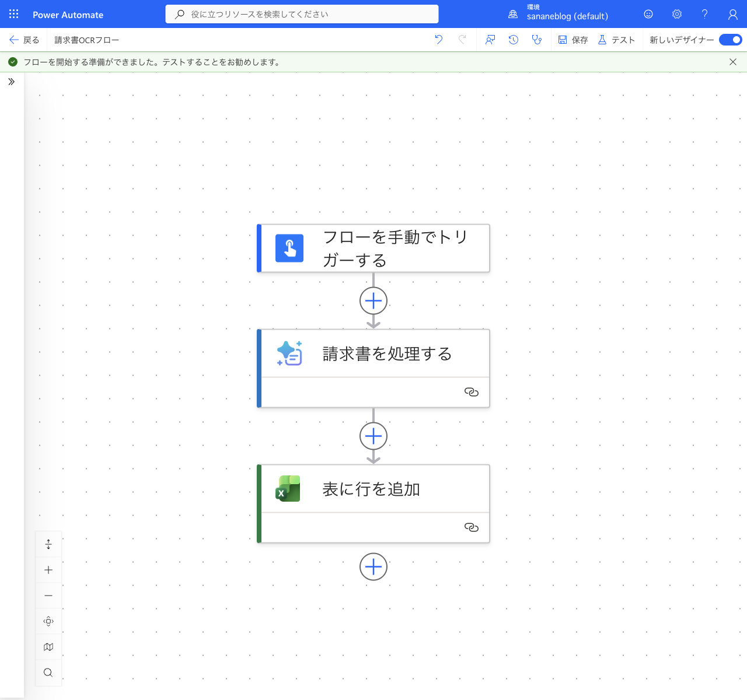The width and height of the screenshot is (747, 700).
Task: Click the flow name 請求書OCRフロー
Action: pos(87,40)
